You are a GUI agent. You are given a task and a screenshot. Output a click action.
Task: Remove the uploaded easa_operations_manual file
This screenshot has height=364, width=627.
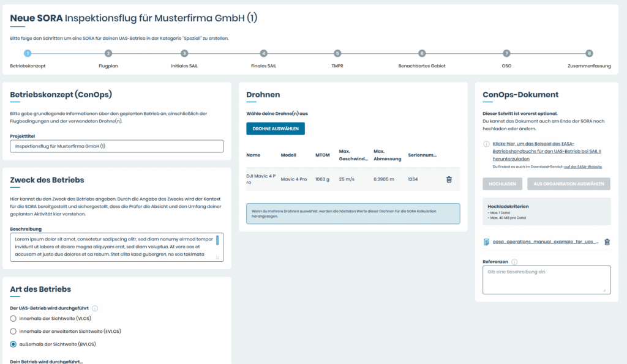coord(607,242)
